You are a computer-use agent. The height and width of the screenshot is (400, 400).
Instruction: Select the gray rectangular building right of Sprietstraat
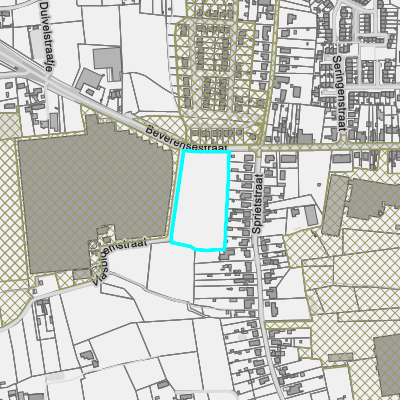pyautogui.click(x=311, y=215)
